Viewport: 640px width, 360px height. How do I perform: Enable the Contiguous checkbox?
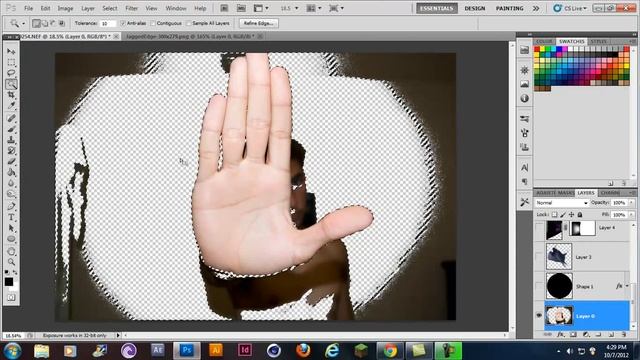coord(153,23)
